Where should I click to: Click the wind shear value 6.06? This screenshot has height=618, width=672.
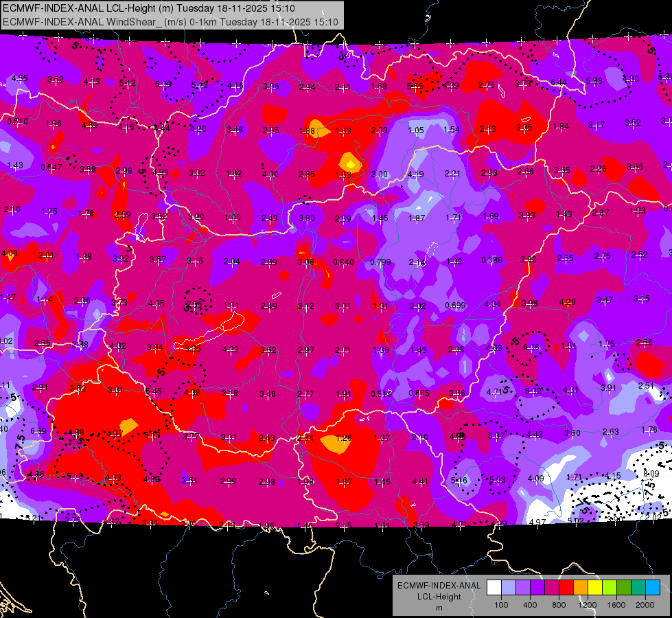531,347
